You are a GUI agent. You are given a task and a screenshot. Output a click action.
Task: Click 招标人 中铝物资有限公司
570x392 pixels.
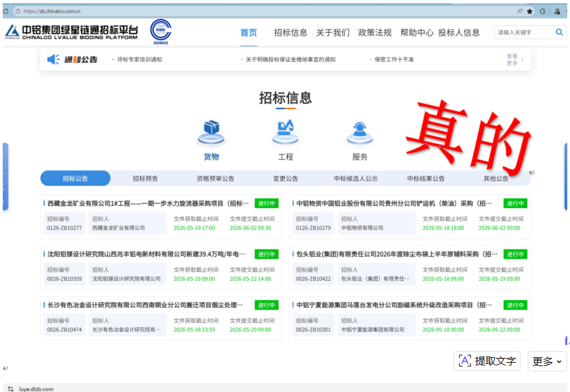click(362, 228)
